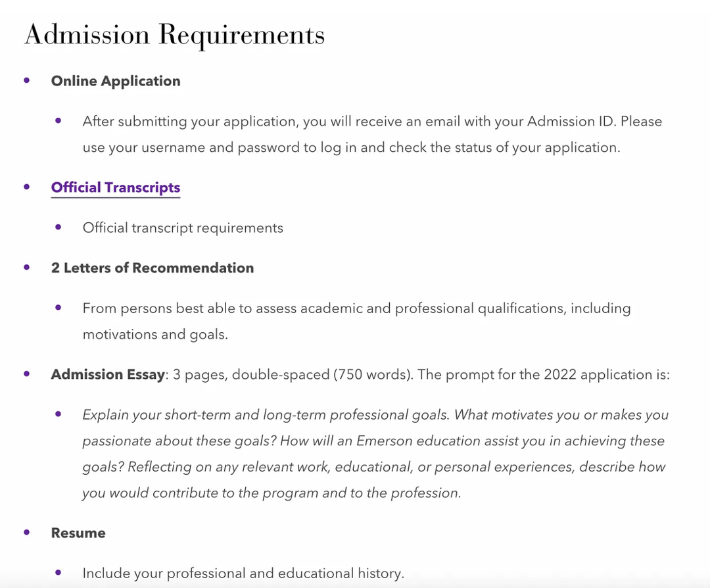
Task: Click the Online Application bullet heading
Action: pyautogui.click(x=116, y=81)
